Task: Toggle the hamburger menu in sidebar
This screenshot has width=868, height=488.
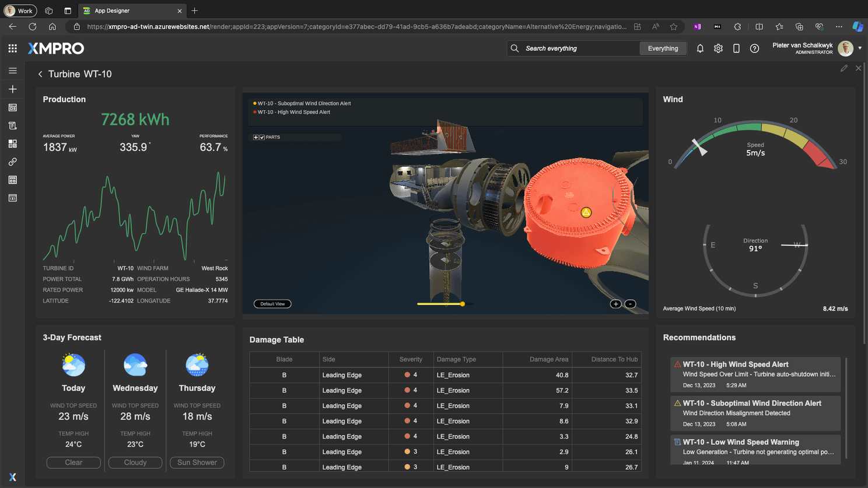Action: point(12,71)
